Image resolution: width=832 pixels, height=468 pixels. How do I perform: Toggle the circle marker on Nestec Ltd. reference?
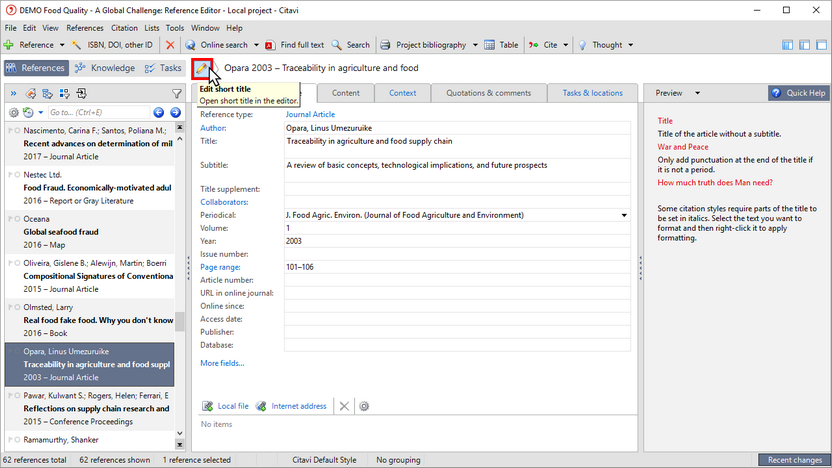[x=18, y=175]
